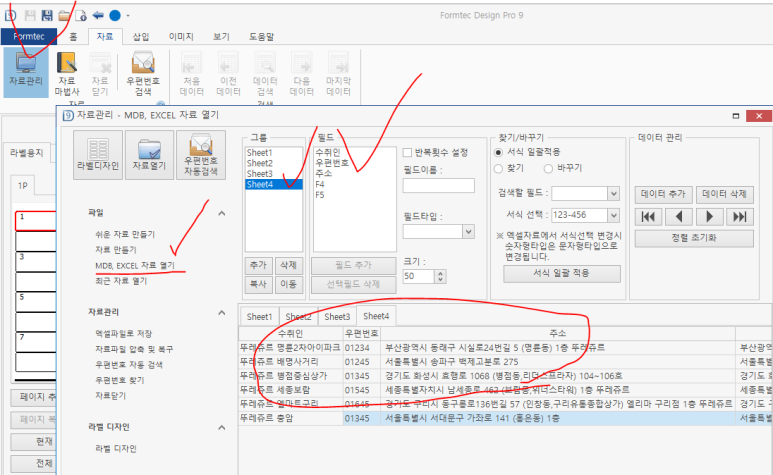Open quick access toolbar customize arrow
The height and width of the screenshot is (475, 773).
128,16
